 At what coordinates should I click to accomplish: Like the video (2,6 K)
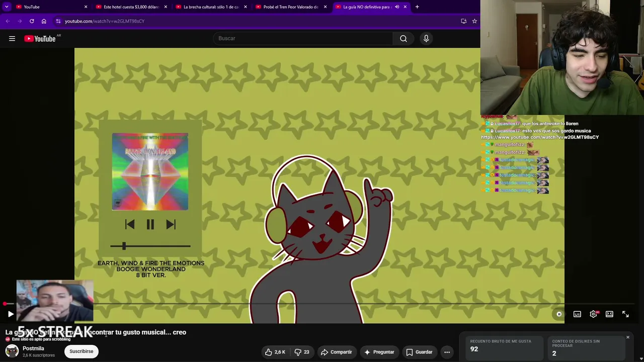point(275,352)
